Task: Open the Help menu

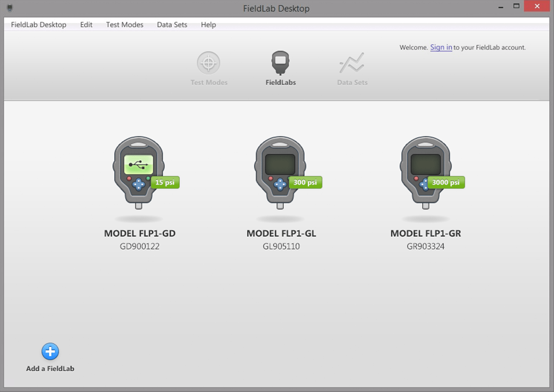Action: 208,25
